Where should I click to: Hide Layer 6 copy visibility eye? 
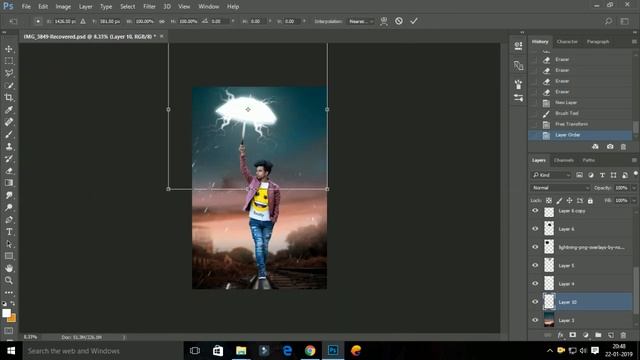535,211
